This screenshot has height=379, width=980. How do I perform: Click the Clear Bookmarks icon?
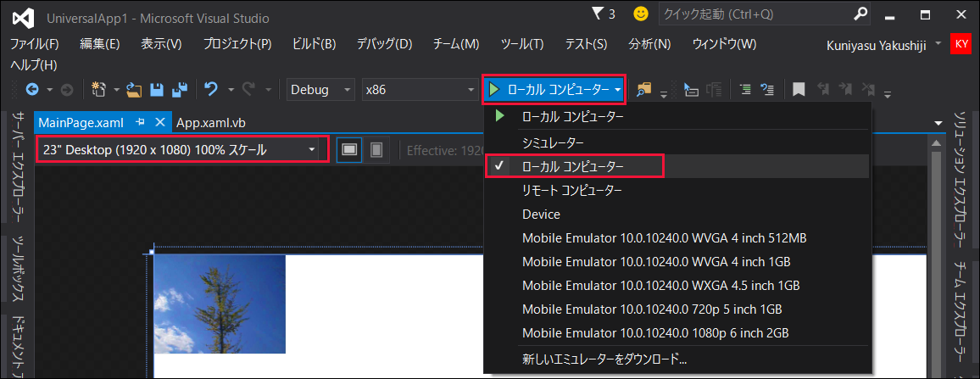(868, 89)
